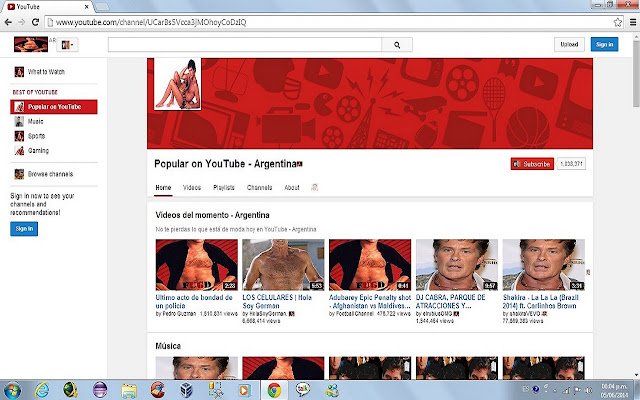The height and width of the screenshot is (400, 640).
Task: Open the LOS CELULARES video thumbnail
Action: tap(283, 264)
